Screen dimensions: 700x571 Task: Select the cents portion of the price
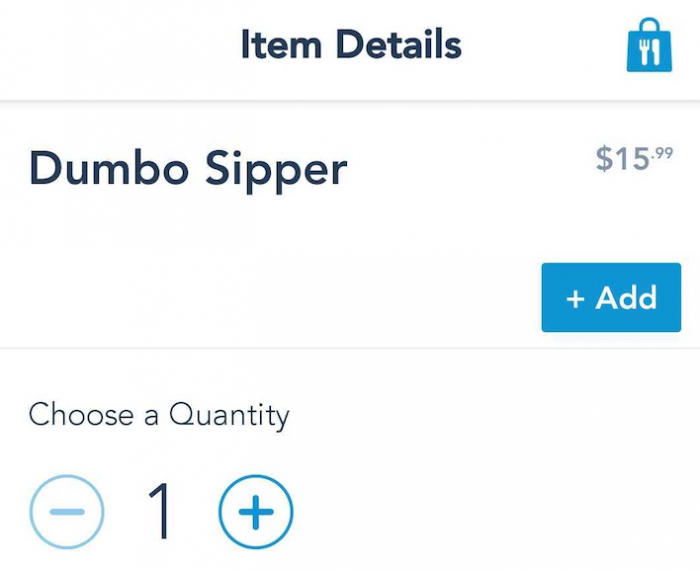pyautogui.click(x=663, y=153)
